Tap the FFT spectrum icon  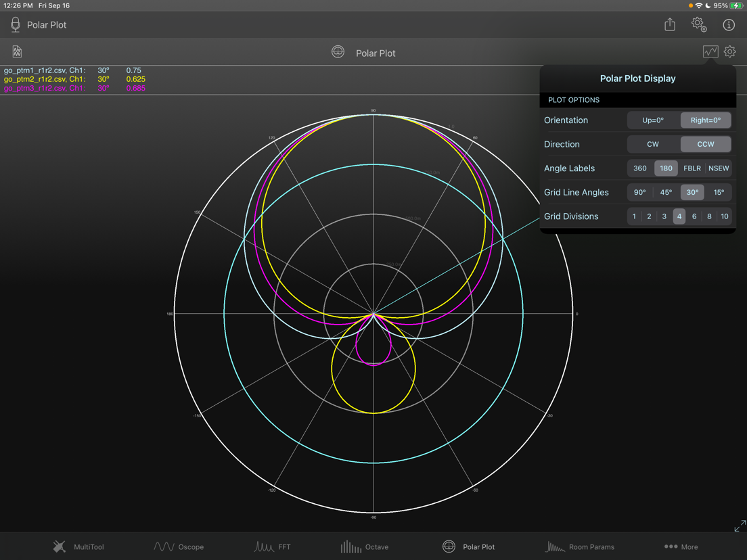(x=263, y=546)
